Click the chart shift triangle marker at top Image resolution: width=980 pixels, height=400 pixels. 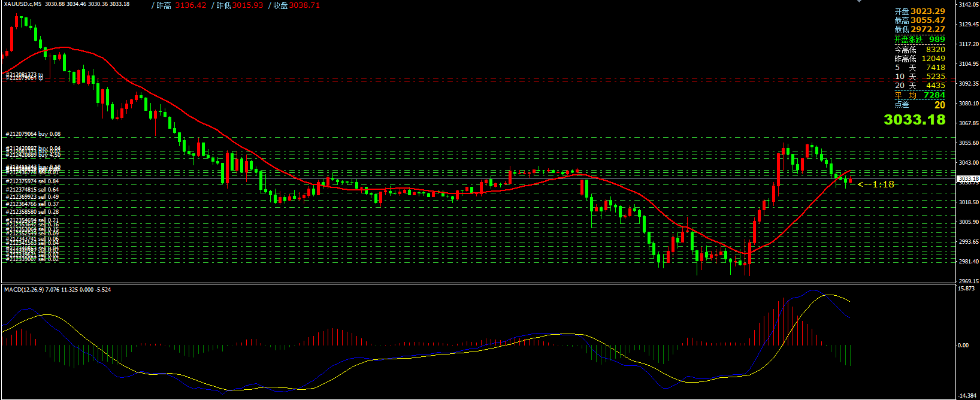[x=860, y=1]
